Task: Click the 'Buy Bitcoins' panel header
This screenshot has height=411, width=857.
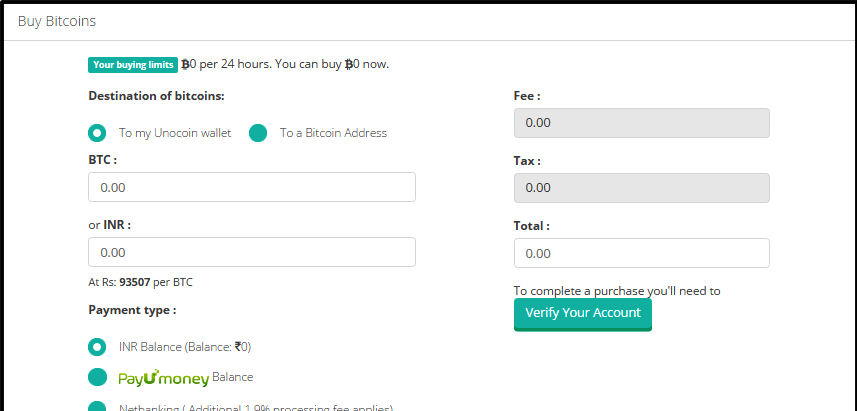Action: click(x=56, y=20)
